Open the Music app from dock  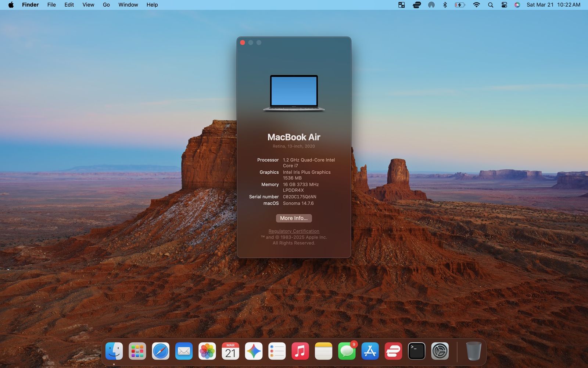(x=300, y=351)
